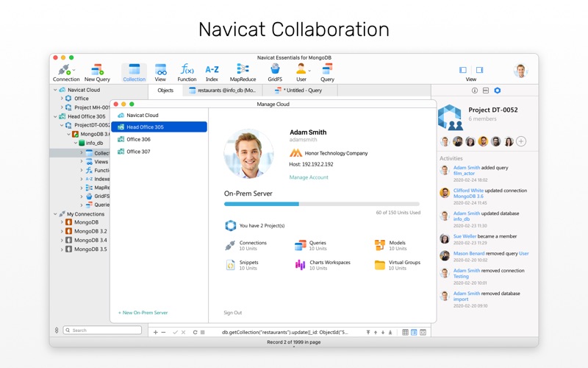Select Head Office 305 in Manage Cloud
588x368 pixels.
(x=159, y=127)
